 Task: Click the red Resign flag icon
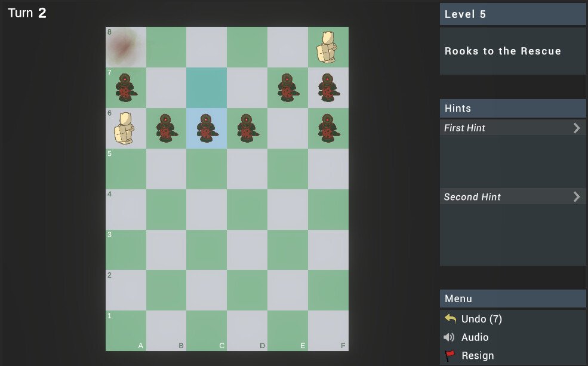tap(451, 355)
